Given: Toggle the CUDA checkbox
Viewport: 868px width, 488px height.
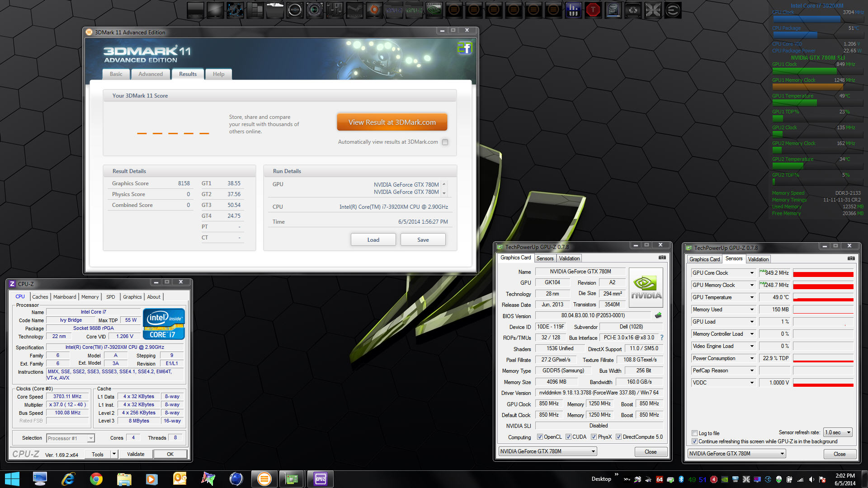Looking at the screenshot, I should pos(568,437).
